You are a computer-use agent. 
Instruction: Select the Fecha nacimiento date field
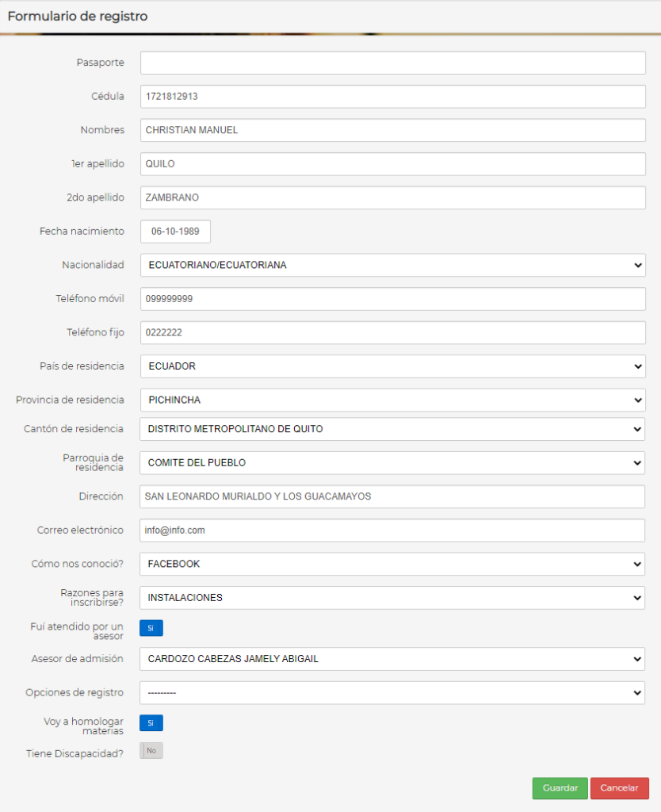pyautogui.click(x=175, y=232)
